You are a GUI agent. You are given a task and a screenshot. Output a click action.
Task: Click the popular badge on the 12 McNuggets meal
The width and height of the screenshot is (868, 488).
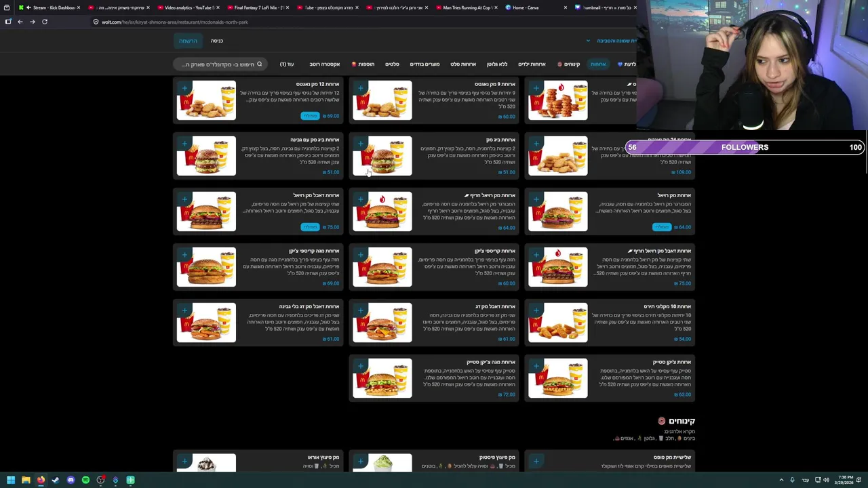coord(310,116)
